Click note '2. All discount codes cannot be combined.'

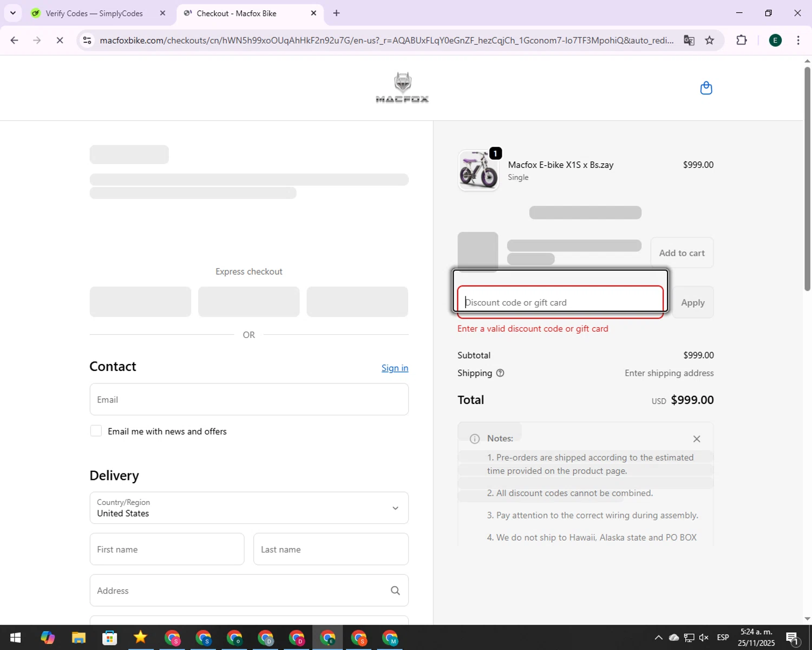click(570, 493)
